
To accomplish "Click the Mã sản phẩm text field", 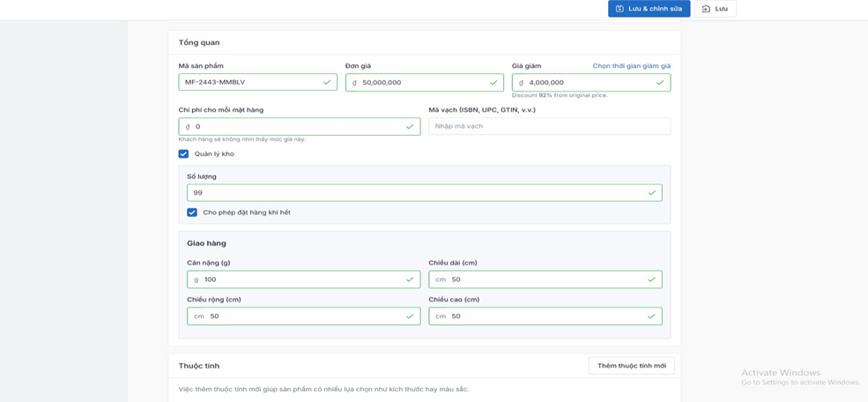I will tap(251, 82).
